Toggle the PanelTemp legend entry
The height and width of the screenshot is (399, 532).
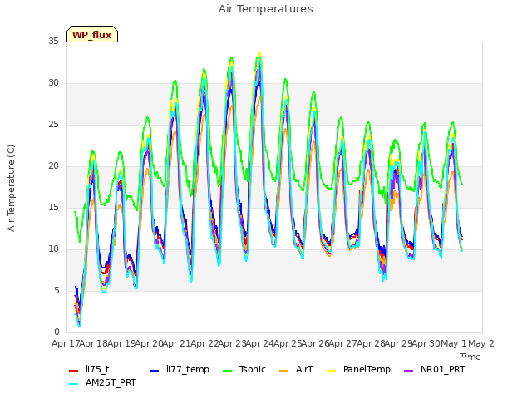(x=358, y=369)
